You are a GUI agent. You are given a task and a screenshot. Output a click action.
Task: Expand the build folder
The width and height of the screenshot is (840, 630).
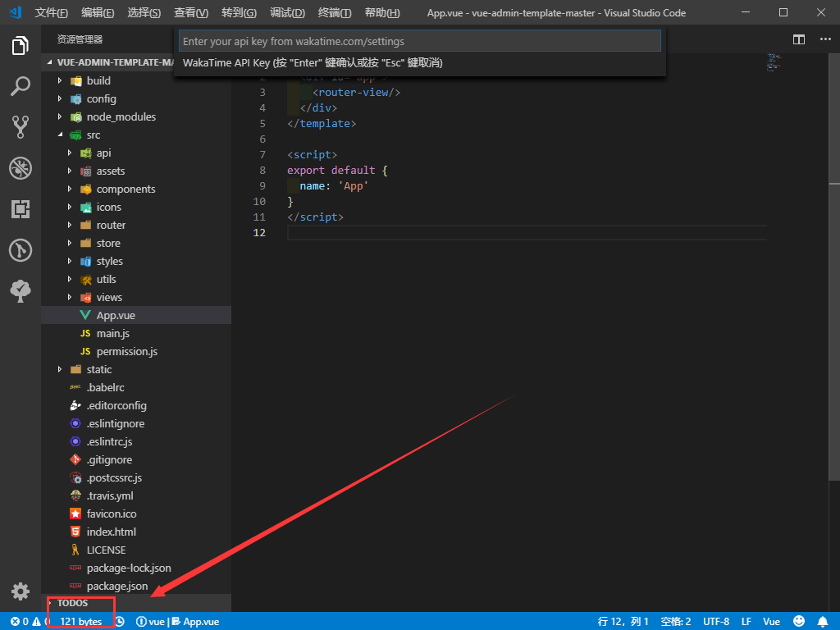click(x=136, y=80)
